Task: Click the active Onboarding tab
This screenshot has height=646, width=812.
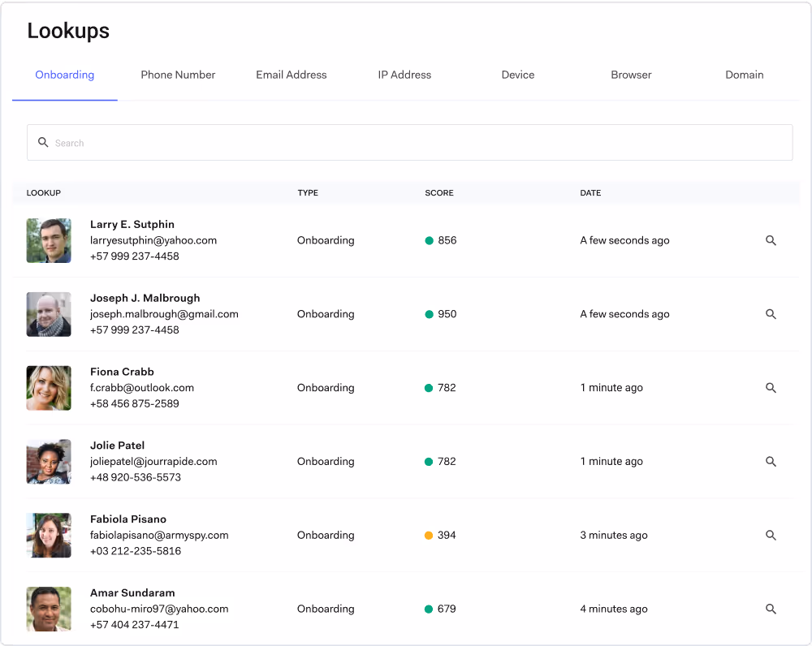Action: (x=64, y=75)
